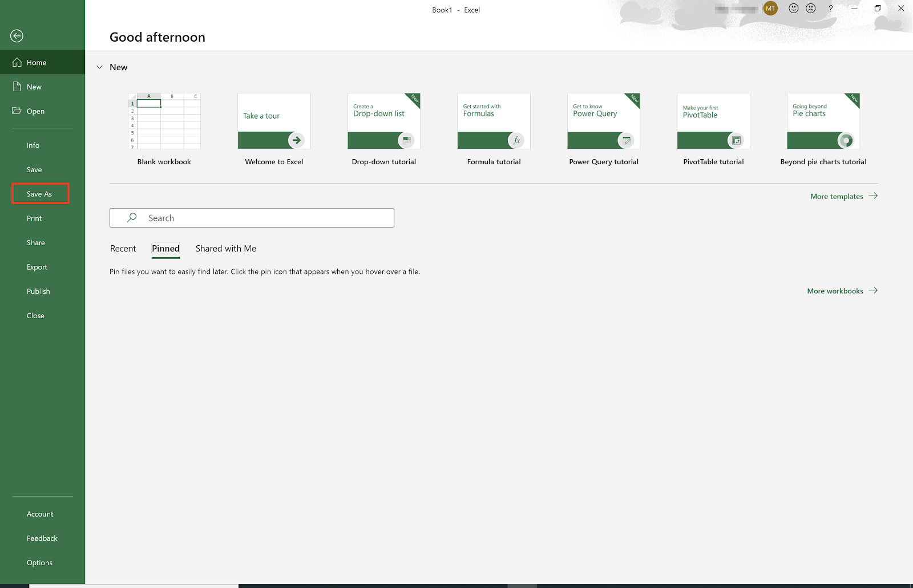Click the pie chart icon on card
913x588 pixels.
click(846, 140)
